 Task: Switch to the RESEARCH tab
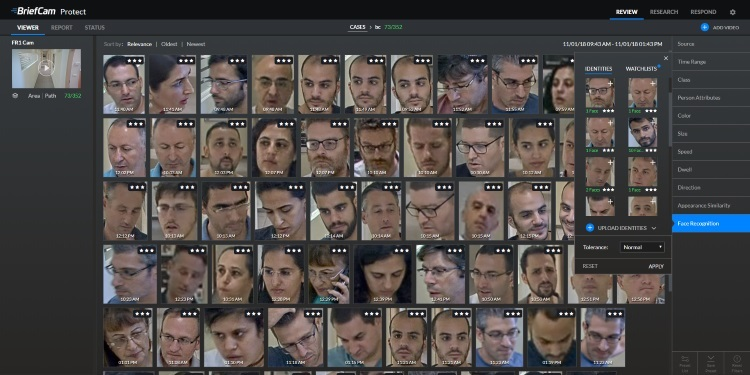click(664, 12)
